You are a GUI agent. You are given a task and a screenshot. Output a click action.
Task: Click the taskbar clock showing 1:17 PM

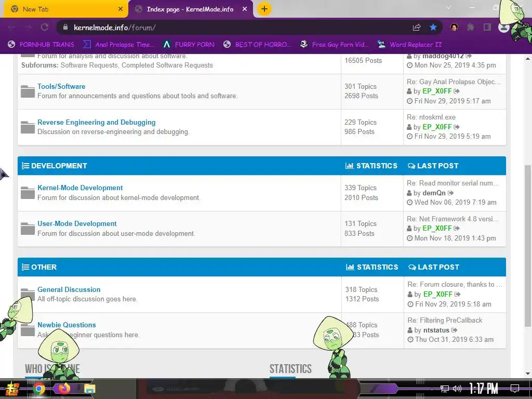(x=484, y=389)
